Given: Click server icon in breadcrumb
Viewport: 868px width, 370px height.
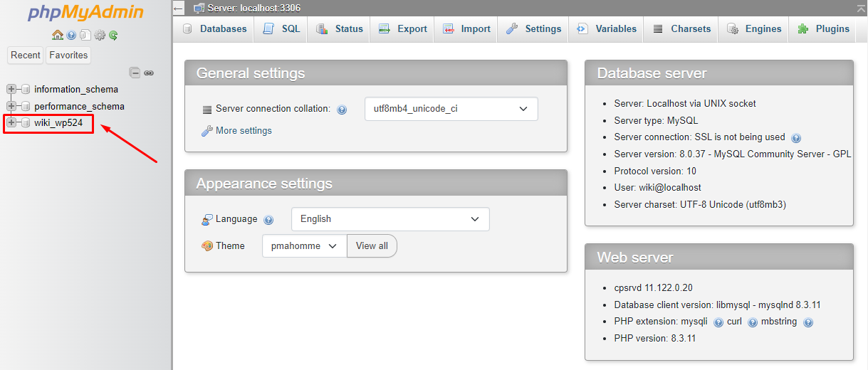Looking at the screenshot, I should click(x=199, y=8).
